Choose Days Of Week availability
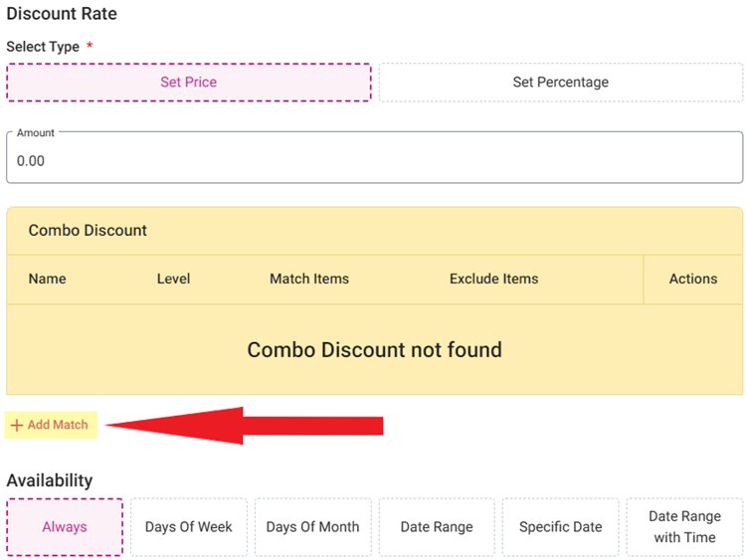The height and width of the screenshot is (560, 746). coord(188,526)
